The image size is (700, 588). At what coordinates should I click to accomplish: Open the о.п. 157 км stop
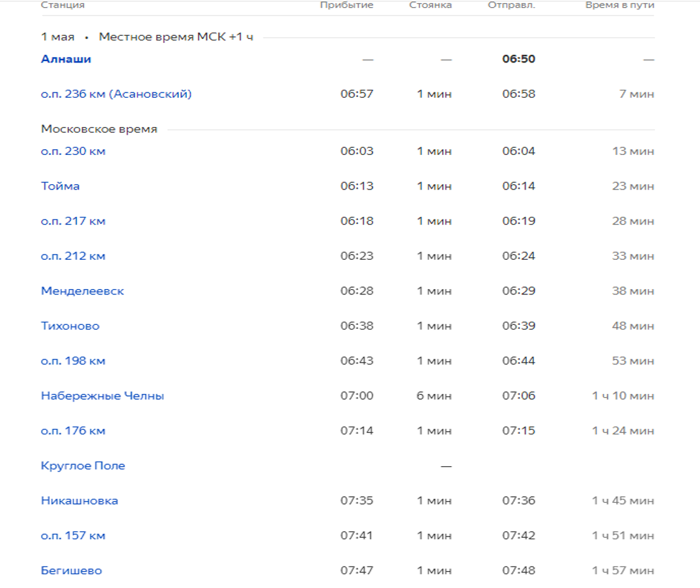point(73,536)
